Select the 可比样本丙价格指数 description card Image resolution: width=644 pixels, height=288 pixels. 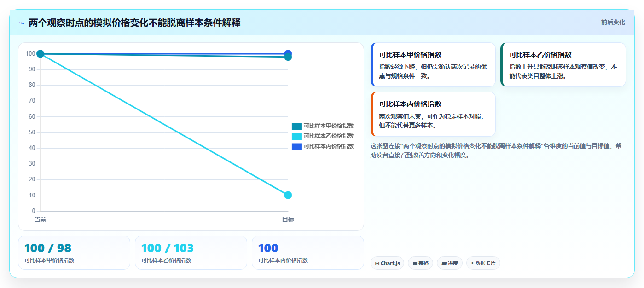click(x=433, y=114)
